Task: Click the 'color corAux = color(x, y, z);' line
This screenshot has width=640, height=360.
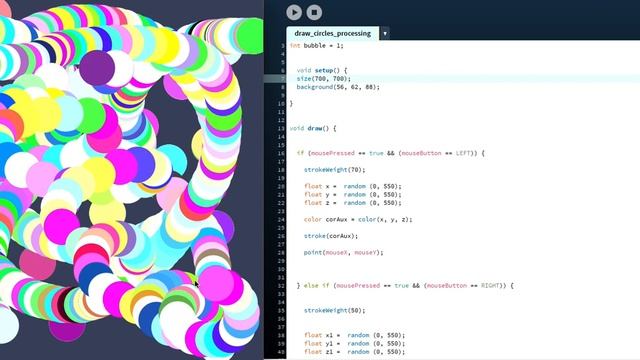Action: [358, 219]
